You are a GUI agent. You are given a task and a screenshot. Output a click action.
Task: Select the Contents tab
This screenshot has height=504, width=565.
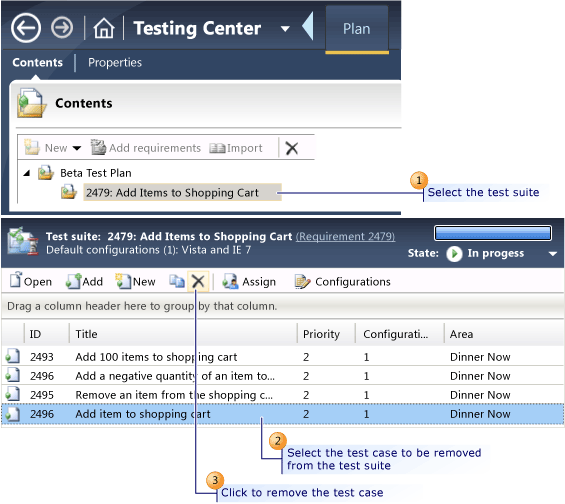pos(37,62)
